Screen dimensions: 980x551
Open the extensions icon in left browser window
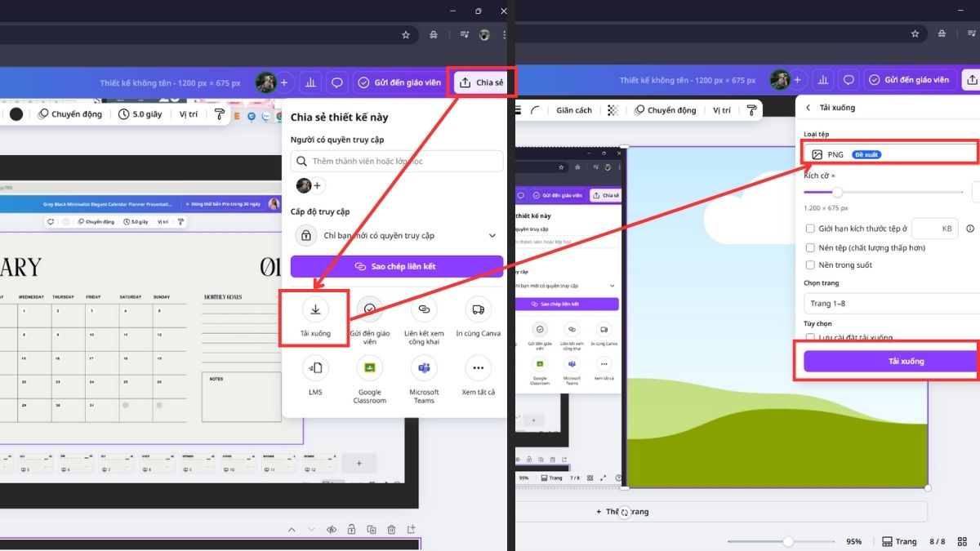434,35
